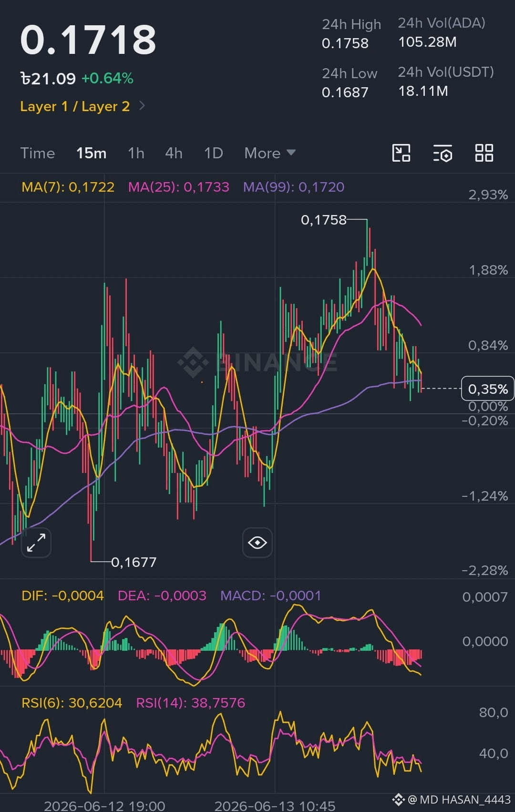The image size is (515, 812).
Task: Select the Time chart tab
Action: (38, 153)
